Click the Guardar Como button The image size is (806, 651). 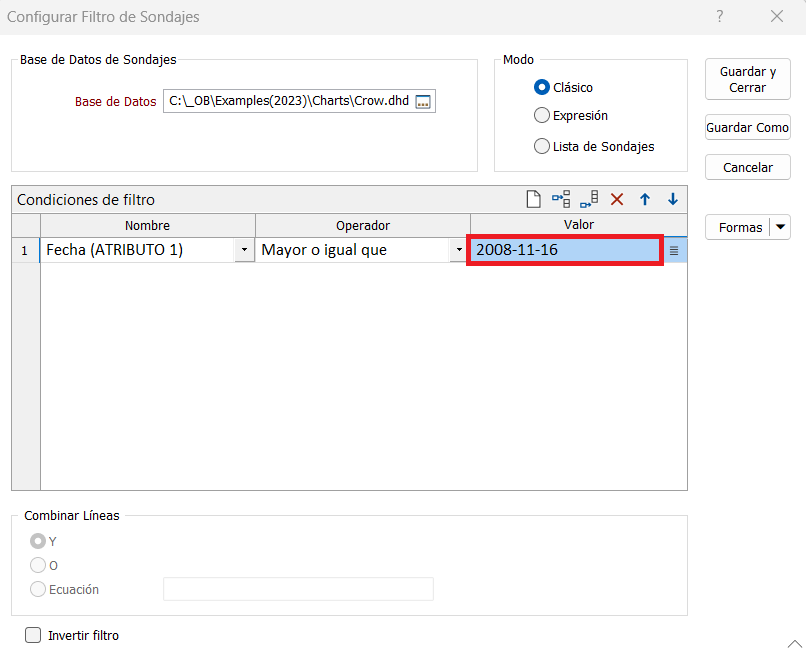tap(747, 128)
